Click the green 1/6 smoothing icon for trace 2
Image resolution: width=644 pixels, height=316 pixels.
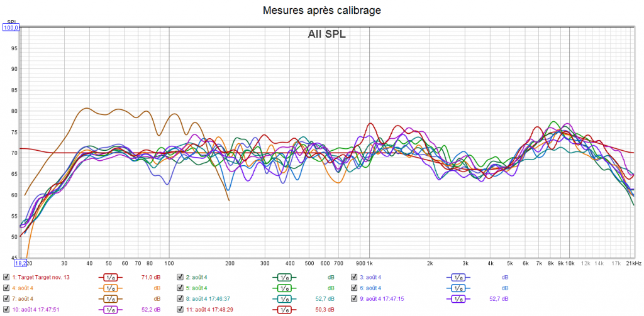(x=284, y=277)
